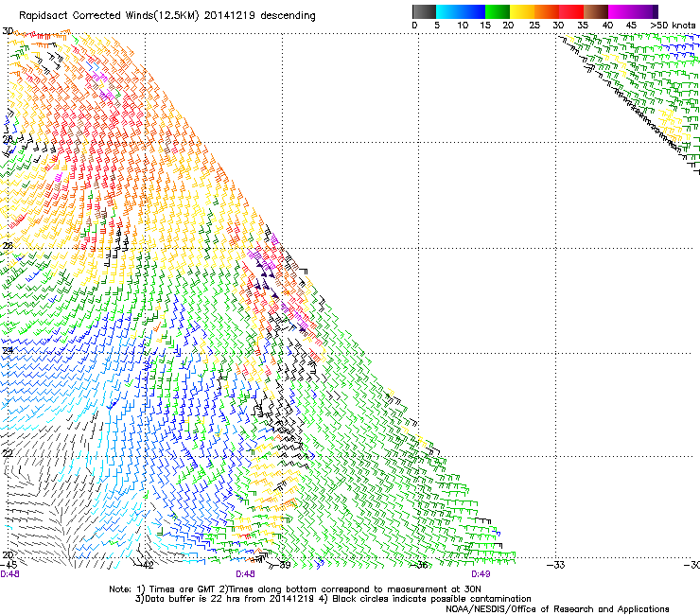Click the '40' legend scale number
The width and height of the screenshot is (700, 615).
pyautogui.click(x=607, y=25)
